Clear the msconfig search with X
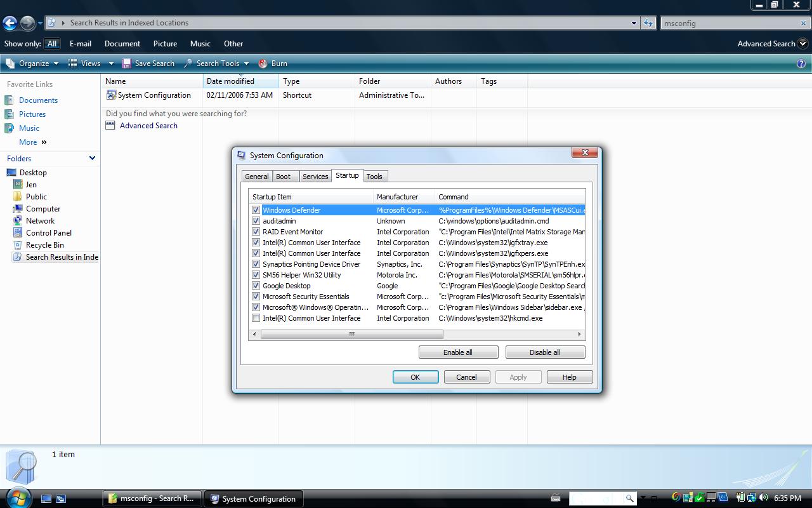Screen dimensions: 812x508 (803, 23)
